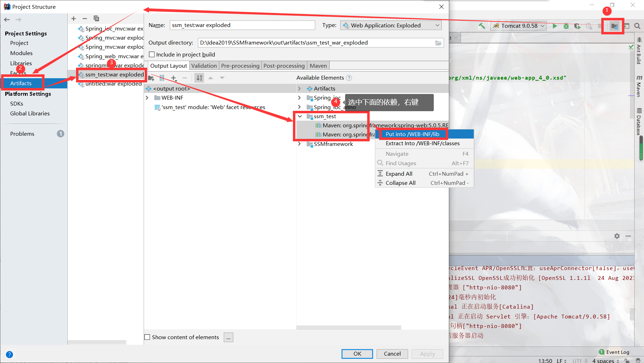Toggle the alphabetical sort icon

(x=199, y=78)
